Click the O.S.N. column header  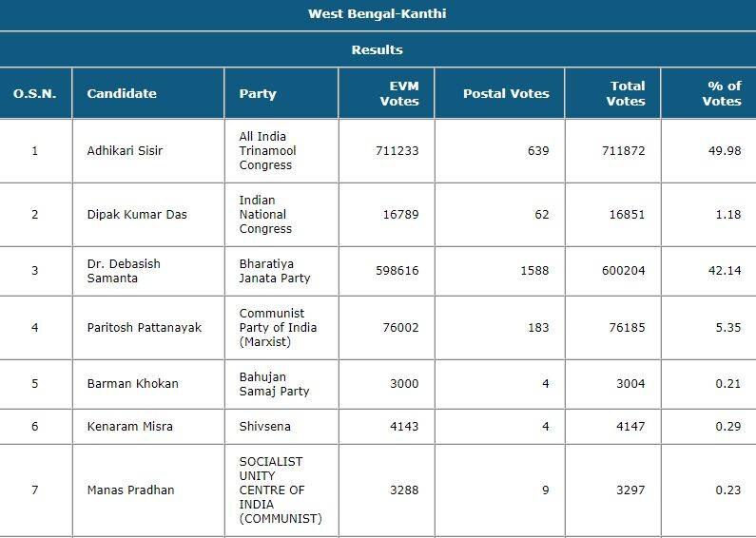(35, 93)
